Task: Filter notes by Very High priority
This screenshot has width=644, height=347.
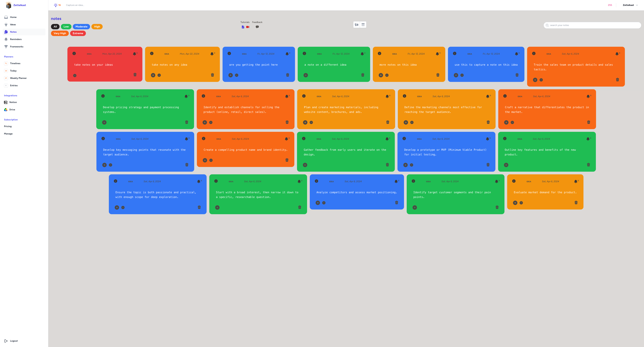Action: [x=60, y=33]
